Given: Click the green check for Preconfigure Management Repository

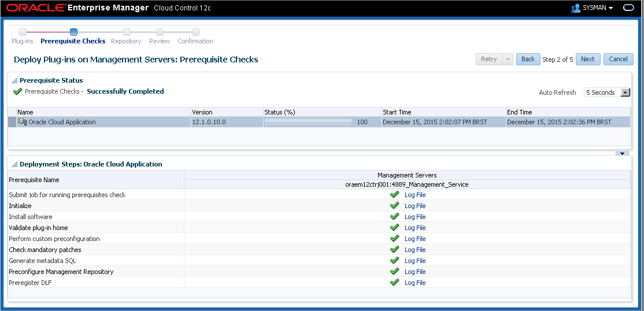Looking at the screenshot, I should click(x=395, y=272).
